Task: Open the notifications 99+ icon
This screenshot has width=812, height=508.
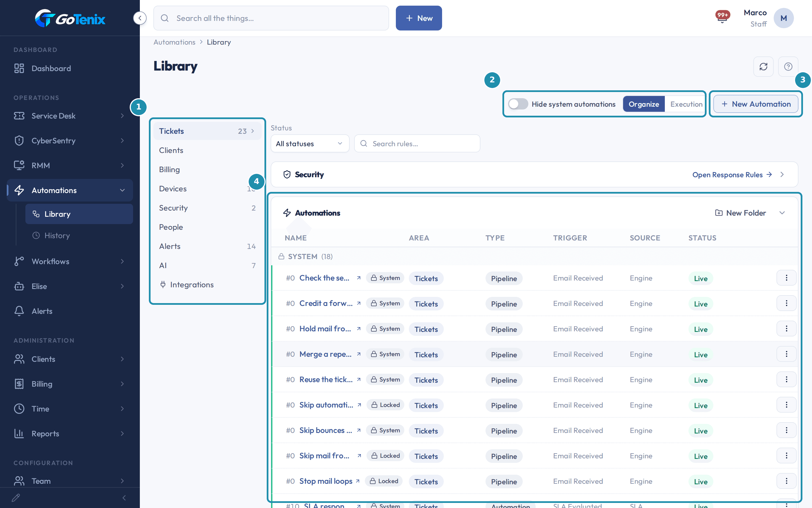Action: pos(722,17)
